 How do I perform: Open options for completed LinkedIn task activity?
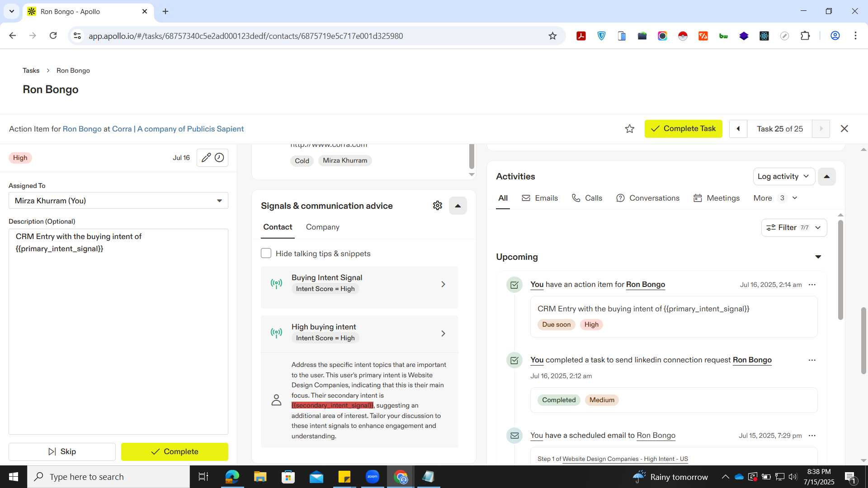coord(812,360)
